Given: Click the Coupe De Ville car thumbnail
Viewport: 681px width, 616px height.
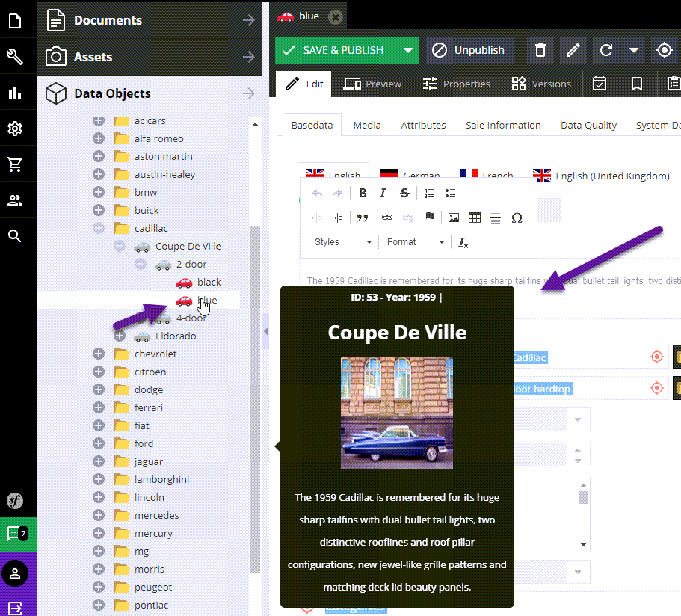Looking at the screenshot, I should pos(396,413).
